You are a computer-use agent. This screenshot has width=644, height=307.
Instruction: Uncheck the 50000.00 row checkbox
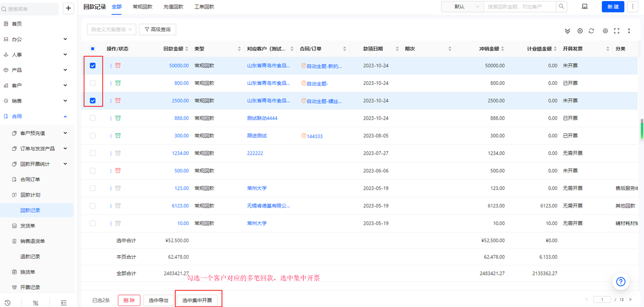pyautogui.click(x=93, y=65)
